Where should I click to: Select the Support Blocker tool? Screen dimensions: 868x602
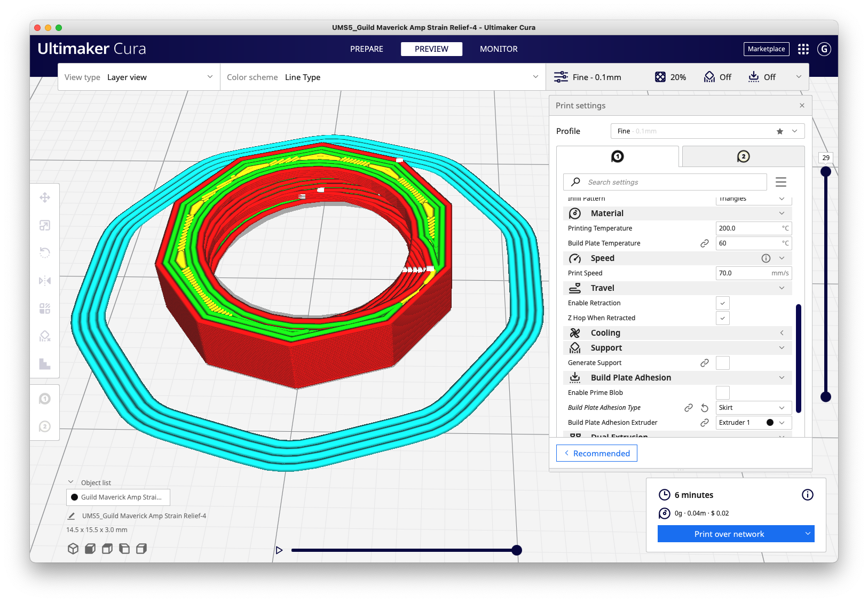click(45, 336)
